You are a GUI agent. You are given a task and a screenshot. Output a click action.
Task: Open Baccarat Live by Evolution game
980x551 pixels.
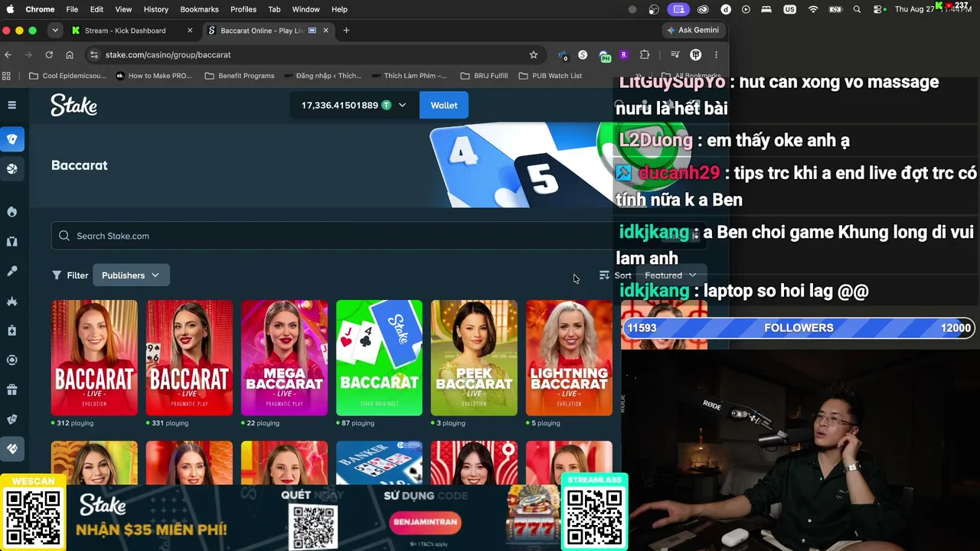tap(94, 358)
